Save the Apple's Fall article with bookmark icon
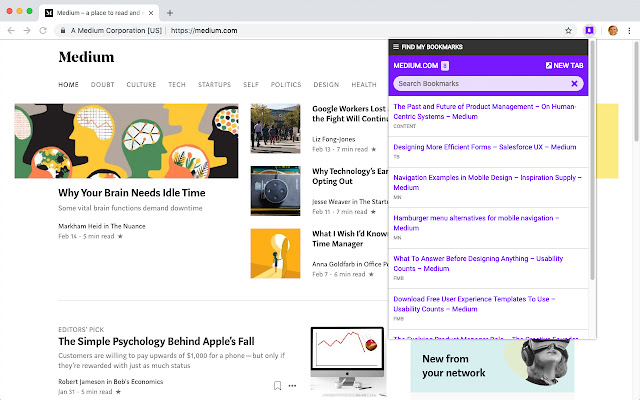This screenshot has height=400, width=640. click(x=277, y=385)
